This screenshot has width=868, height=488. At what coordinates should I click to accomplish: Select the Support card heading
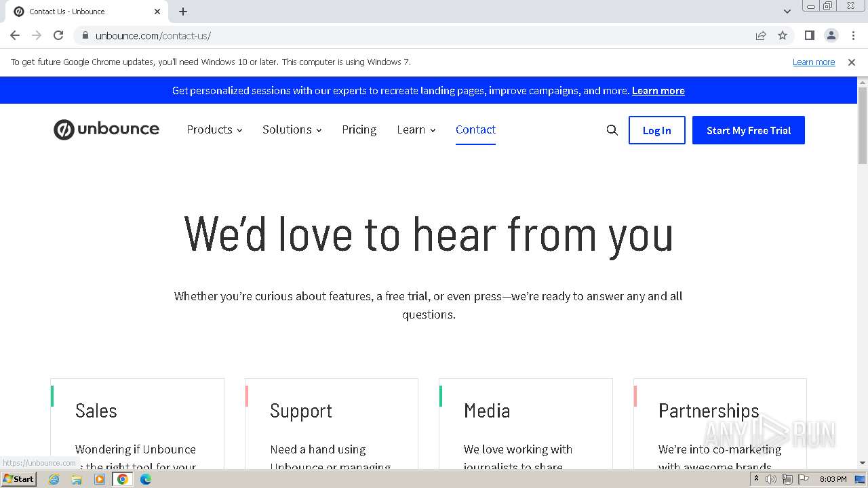click(301, 411)
